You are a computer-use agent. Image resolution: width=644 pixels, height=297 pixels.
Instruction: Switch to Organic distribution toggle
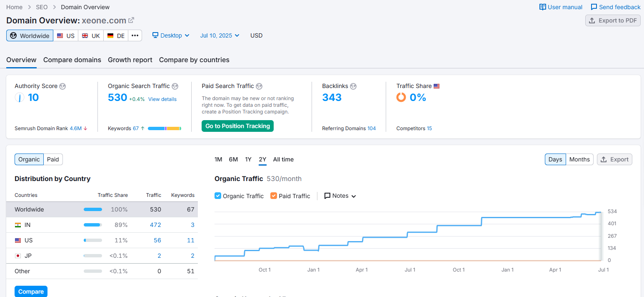29,159
